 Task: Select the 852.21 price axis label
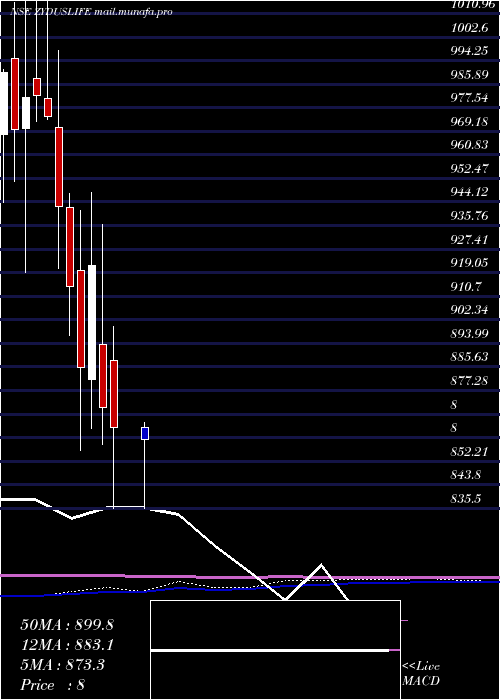click(x=469, y=451)
